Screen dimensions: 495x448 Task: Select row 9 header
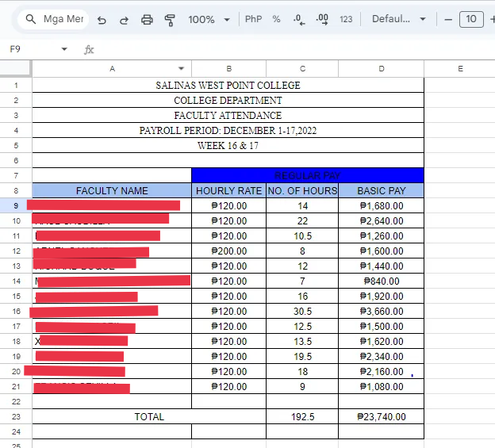(16, 205)
